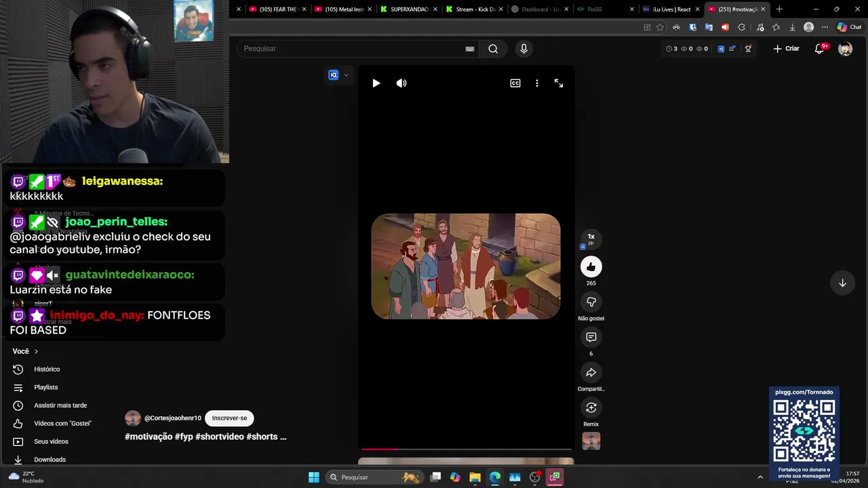Like the short with 265 likes
The image size is (868, 488).
pyautogui.click(x=591, y=266)
